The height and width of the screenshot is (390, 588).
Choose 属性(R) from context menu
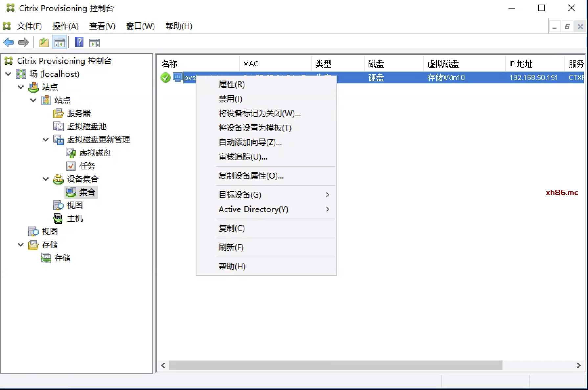pos(266,85)
